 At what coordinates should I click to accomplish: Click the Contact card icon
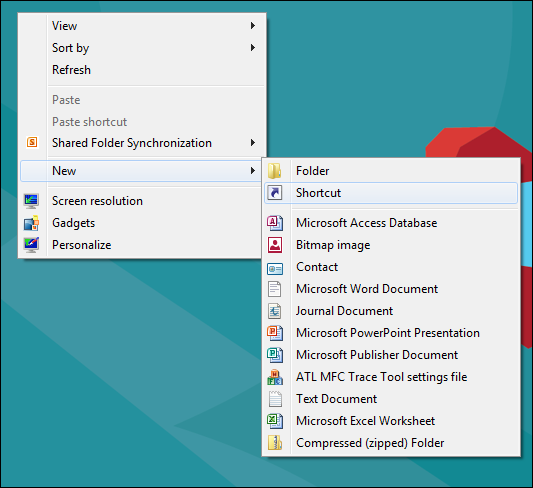point(275,268)
